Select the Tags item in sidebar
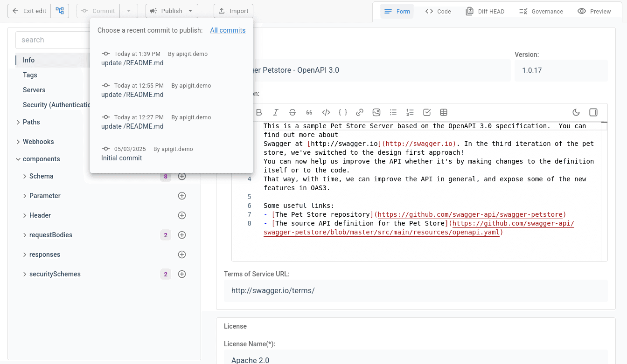 30,75
